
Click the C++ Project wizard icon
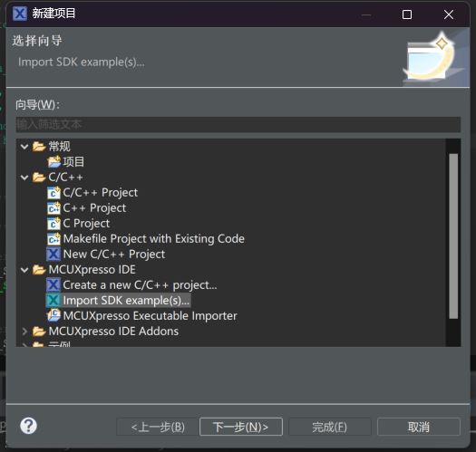tap(53, 208)
